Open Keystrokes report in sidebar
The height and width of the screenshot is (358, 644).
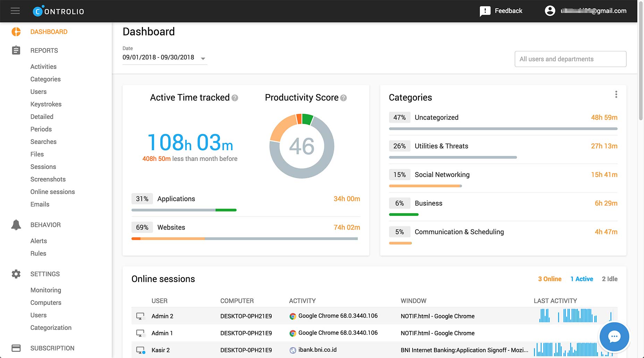tap(46, 104)
